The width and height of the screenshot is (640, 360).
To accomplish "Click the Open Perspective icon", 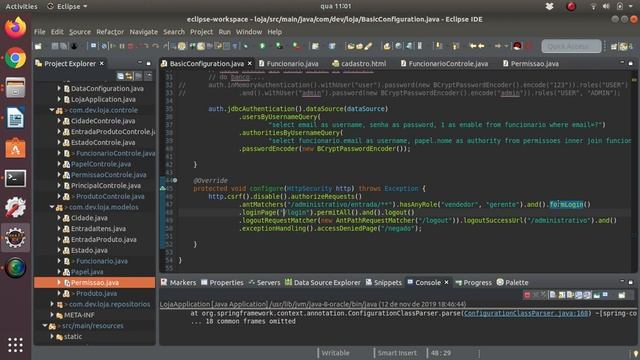I will (613, 46).
